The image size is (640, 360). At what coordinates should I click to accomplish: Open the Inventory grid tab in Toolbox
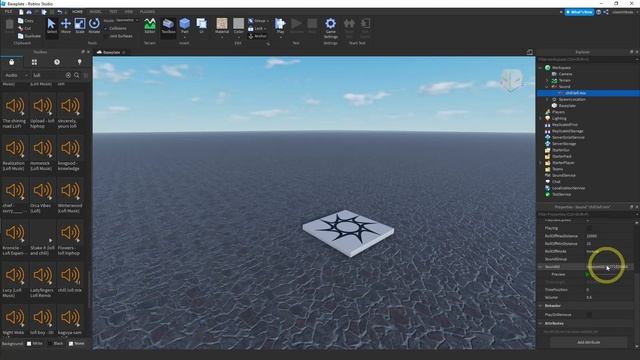pyautogui.click(x=34, y=62)
